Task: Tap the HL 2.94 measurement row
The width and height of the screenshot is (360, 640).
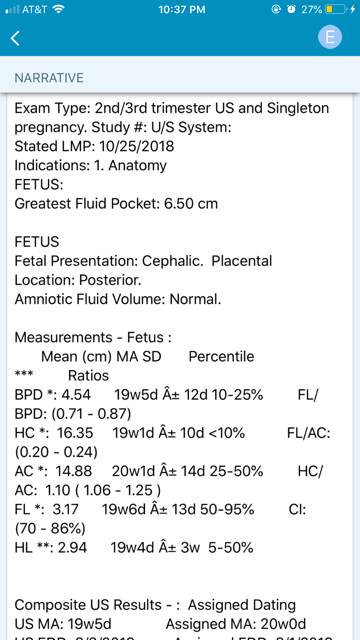Action: [134, 547]
